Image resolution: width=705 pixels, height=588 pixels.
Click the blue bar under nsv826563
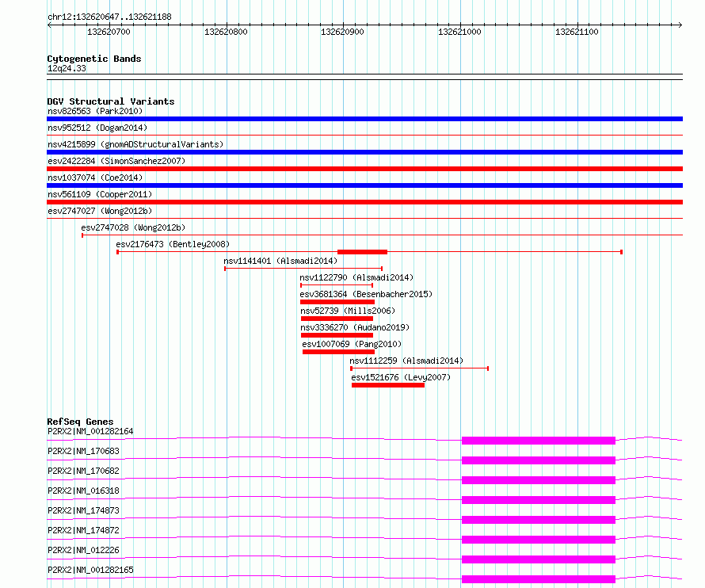pyautogui.click(x=364, y=119)
